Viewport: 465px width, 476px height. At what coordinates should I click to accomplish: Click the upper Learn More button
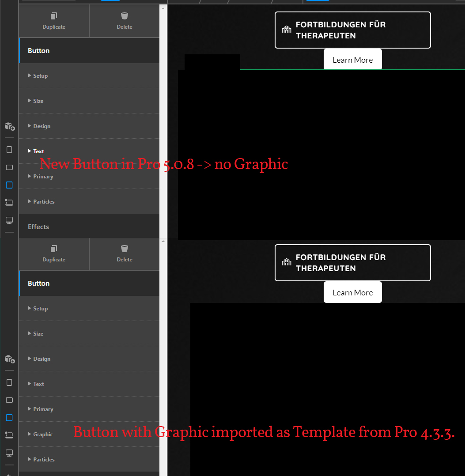(352, 60)
